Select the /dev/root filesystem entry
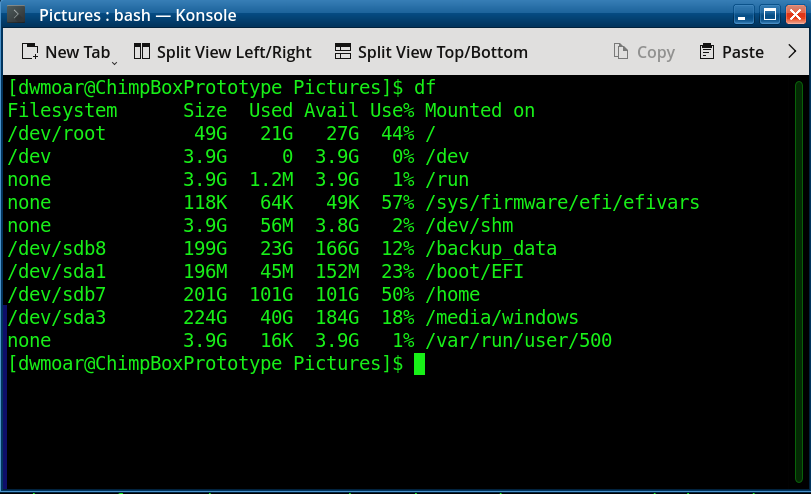The height and width of the screenshot is (494, 811). 56,134
